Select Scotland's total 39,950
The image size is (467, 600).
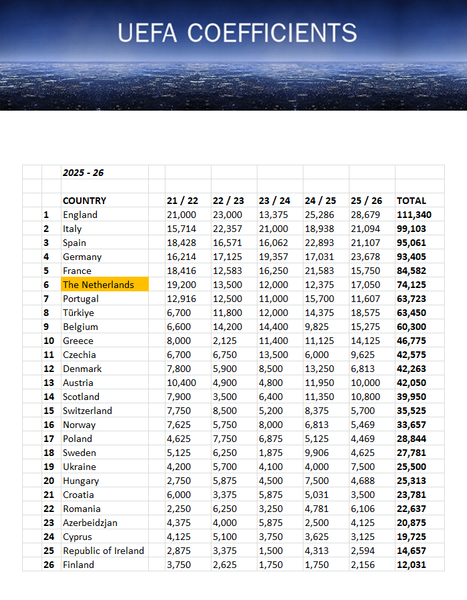tap(420, 396)
